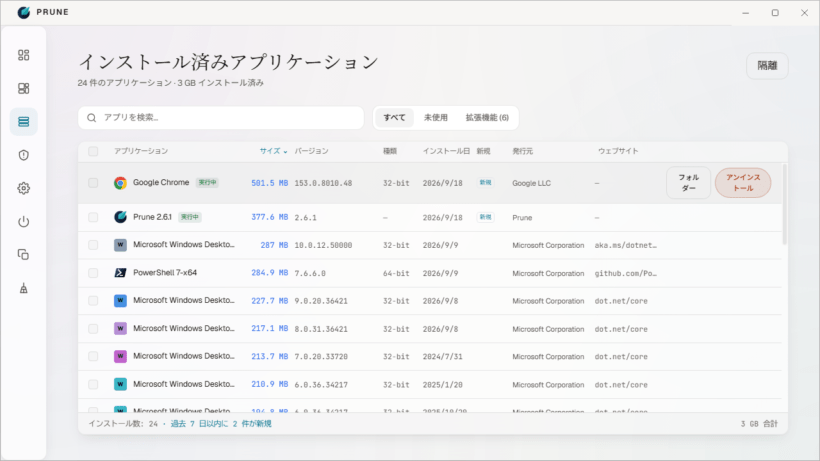This screenshot has height=461, width=820.
Task: Check the Google Chrome row checkbox
Action: pyautogui.click(x=93, y=183)
